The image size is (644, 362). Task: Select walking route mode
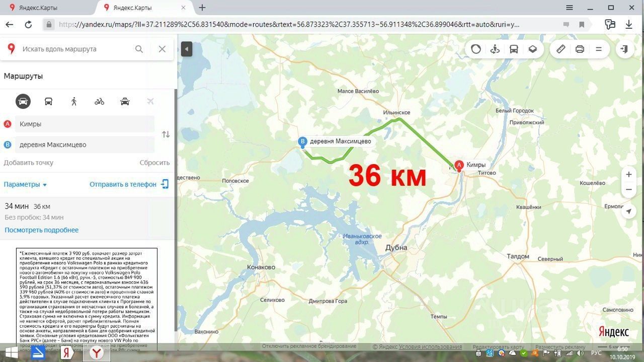(74, 101)
